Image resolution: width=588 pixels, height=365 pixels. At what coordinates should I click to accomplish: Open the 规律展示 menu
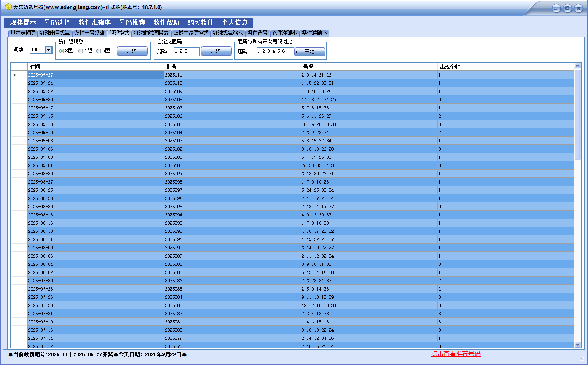tap(23, 23)
